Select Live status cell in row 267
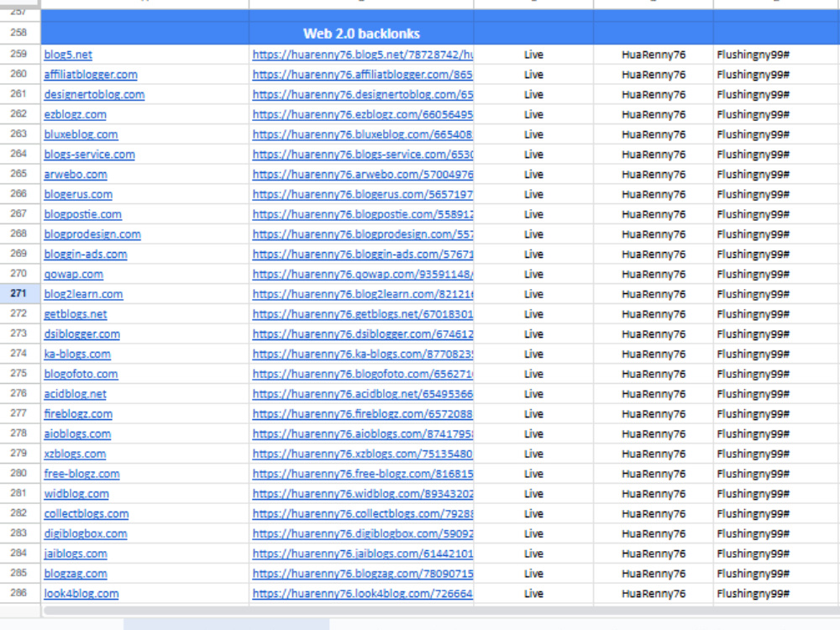 click(x=533, y=214)
